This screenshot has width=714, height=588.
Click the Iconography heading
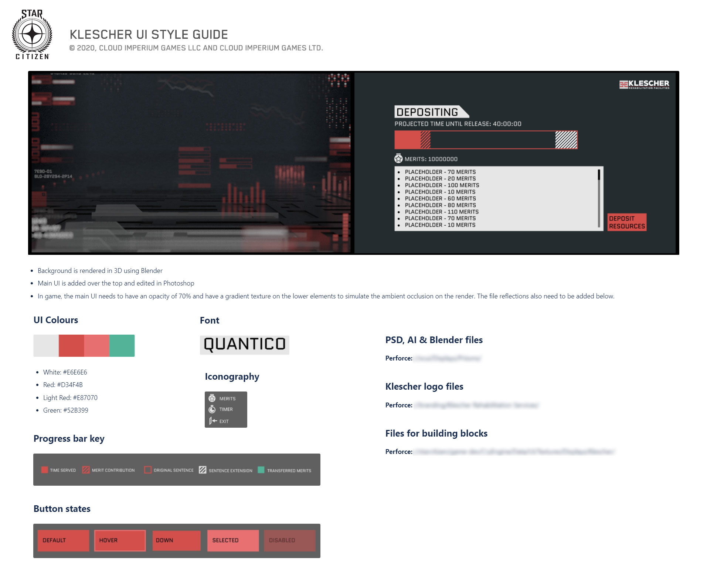pyautogui.click(x=232, y=376)
